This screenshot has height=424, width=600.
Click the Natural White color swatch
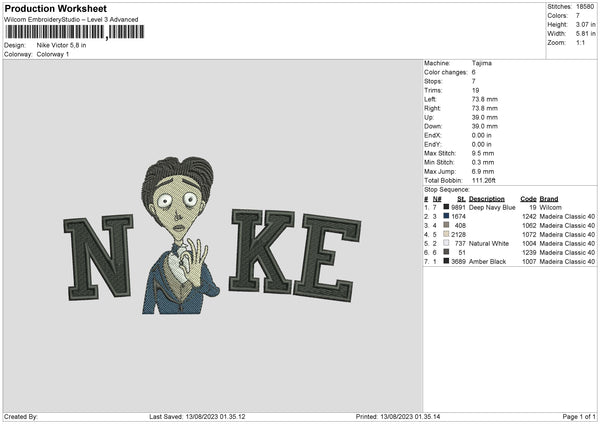[x=446, y=243]
